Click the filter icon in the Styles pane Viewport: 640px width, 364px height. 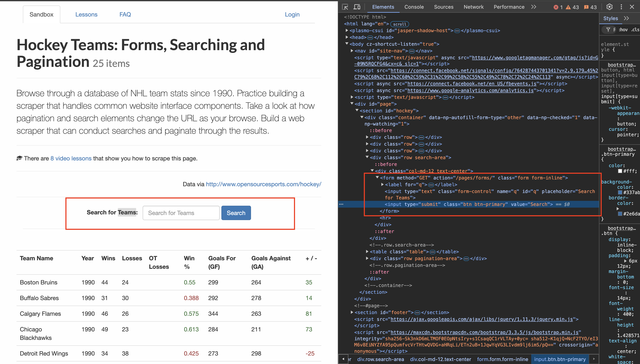pos(608,29)
